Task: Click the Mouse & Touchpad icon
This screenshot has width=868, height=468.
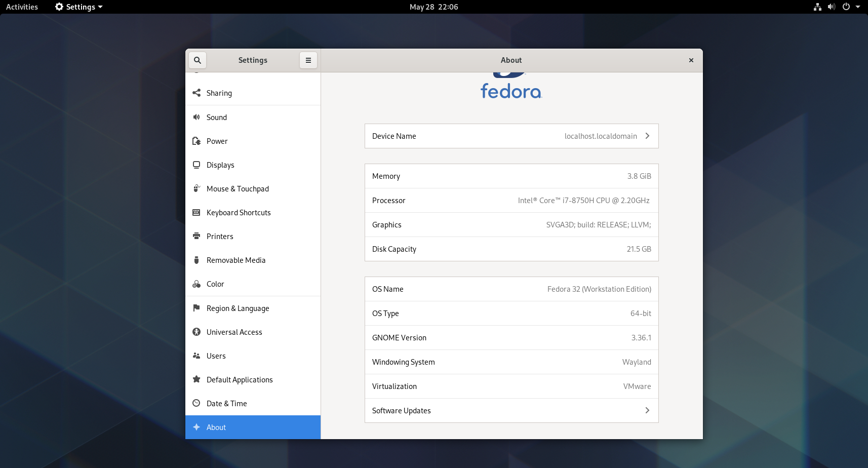Action: tap(196, 188)
